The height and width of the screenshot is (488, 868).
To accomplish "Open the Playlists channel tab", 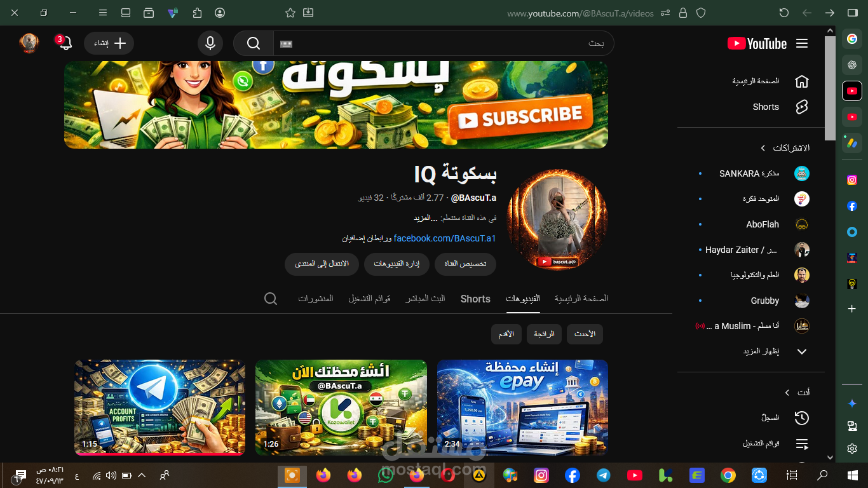I will (369, 299).
